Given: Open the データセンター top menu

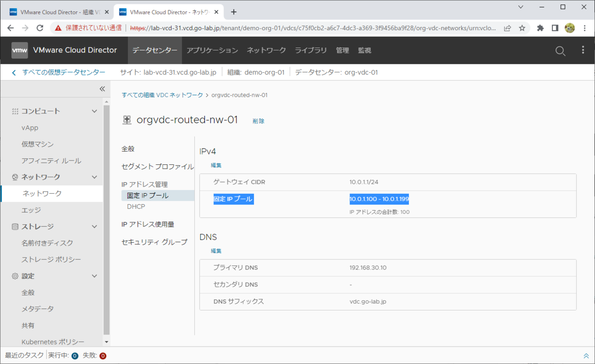Looking at the screenshot, I should (x=155, y=51).
